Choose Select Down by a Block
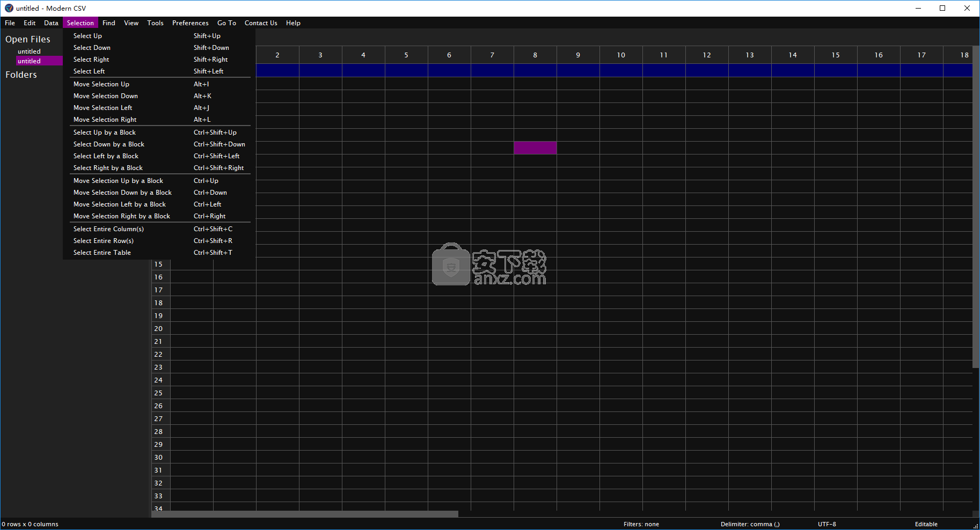This screenshot has height=530, width=980. click(160, 144)
